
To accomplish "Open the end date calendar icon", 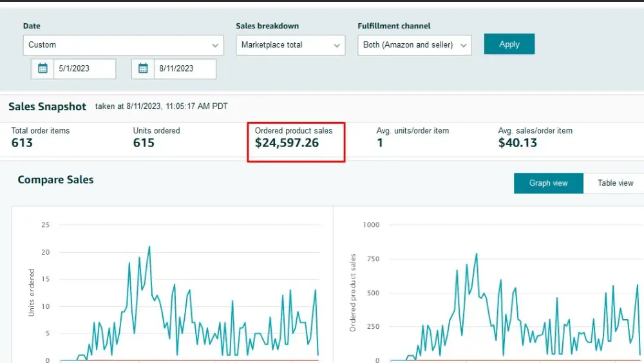I will coord(143,68).
